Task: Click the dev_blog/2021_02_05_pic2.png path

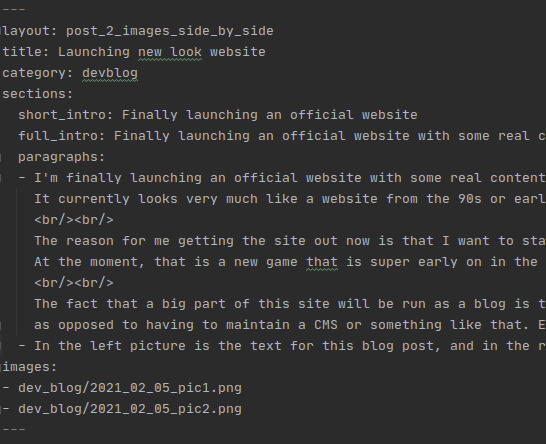Action: tap(130, 409)
